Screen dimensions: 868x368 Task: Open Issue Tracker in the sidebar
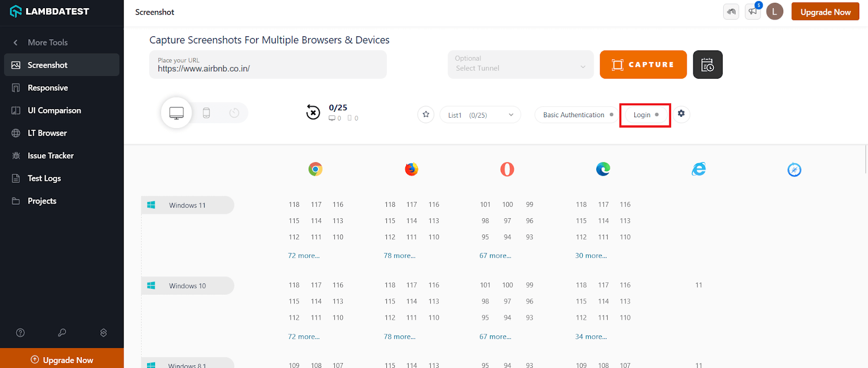pyautogui.click(x=50, y=156)
